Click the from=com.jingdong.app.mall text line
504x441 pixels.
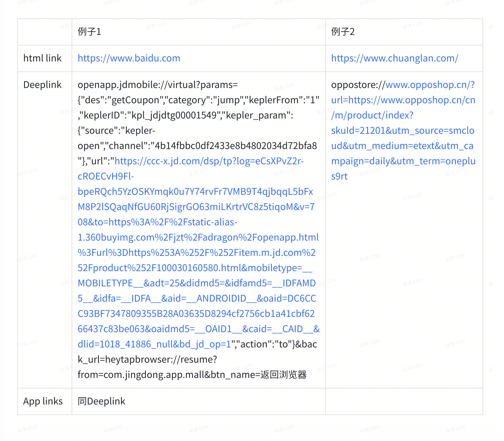(x=192, y=375)
